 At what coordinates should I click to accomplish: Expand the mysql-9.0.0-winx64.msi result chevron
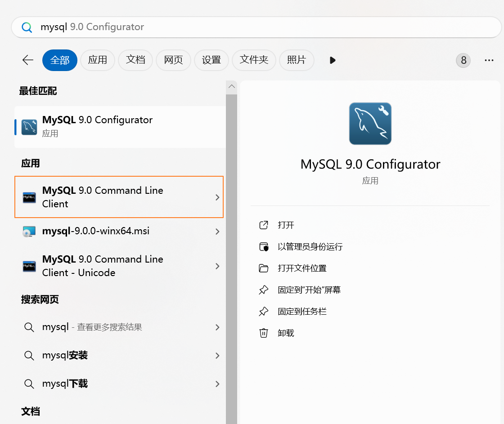click(x=217, y=232)
